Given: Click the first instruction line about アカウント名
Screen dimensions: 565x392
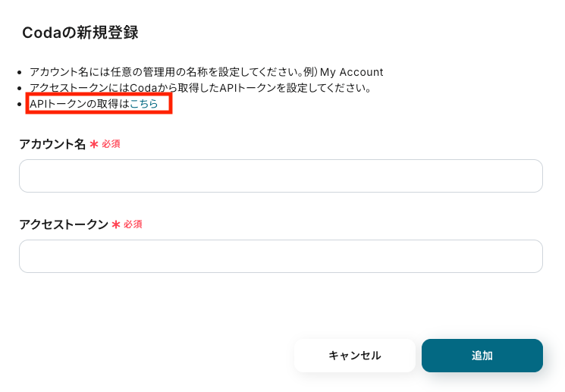Looking at the screenshot, I should point(167,72).
